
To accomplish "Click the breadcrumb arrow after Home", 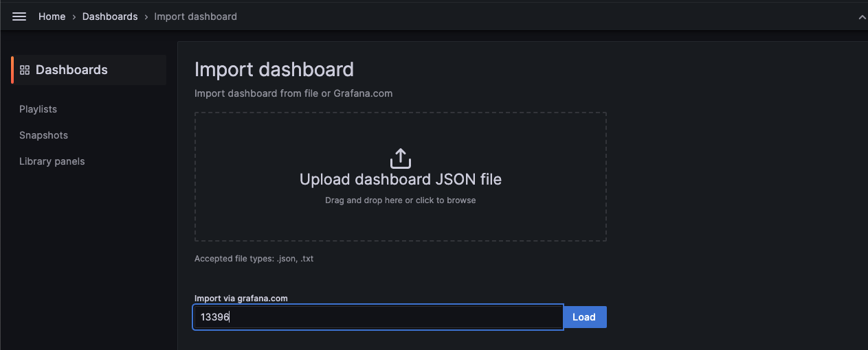I will 74,16.
